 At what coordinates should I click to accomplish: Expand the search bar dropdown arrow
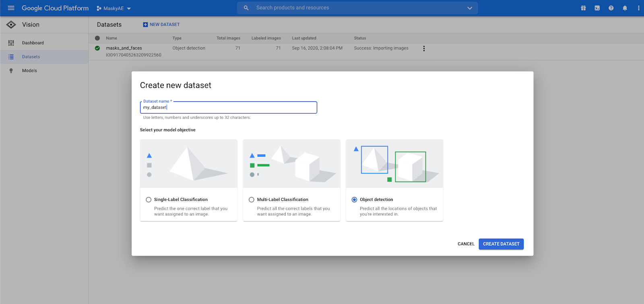pos(469,8)
